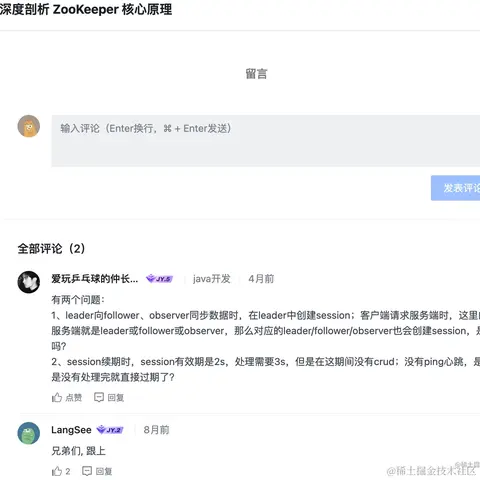Click the JY.5 level badge
480x480 pixels.
click(160, 279)
